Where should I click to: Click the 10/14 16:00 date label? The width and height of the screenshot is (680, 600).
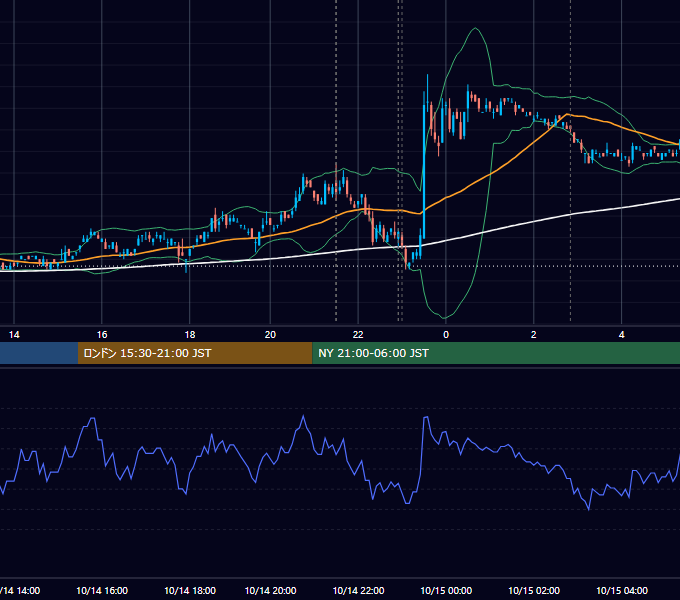[102, 590]
